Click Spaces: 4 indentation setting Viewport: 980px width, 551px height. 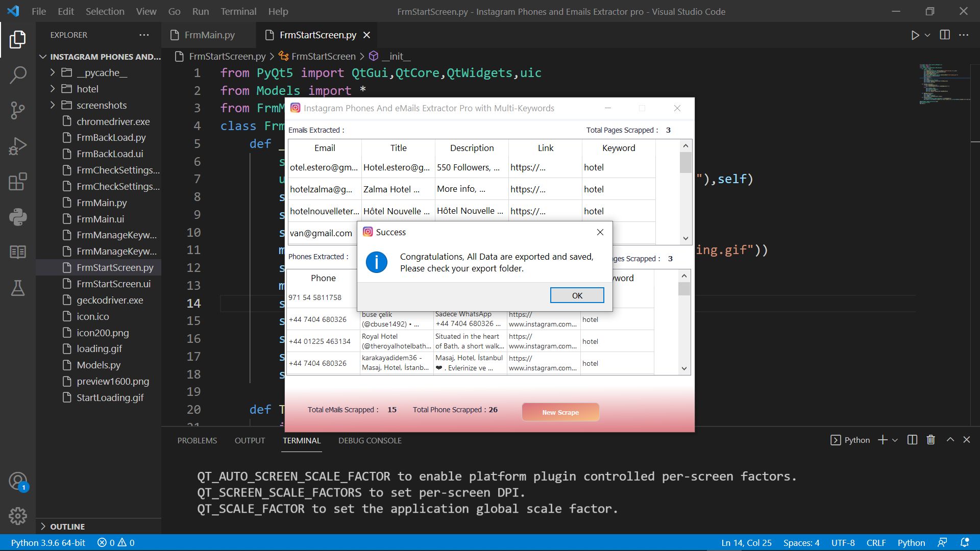[801, 543]
